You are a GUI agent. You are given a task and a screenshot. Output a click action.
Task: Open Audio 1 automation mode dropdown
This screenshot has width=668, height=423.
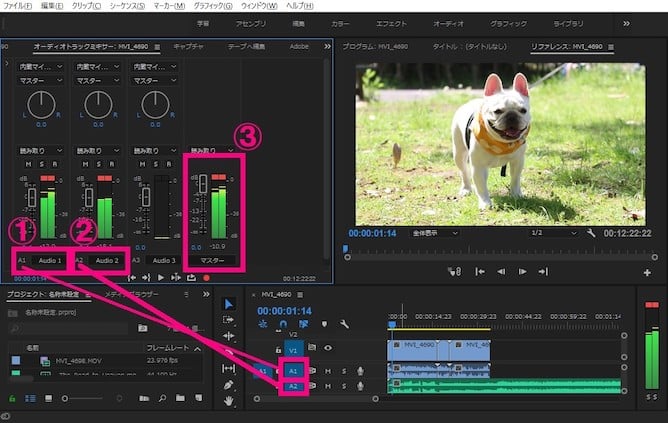pyautogui.click(x=41, y=150)
